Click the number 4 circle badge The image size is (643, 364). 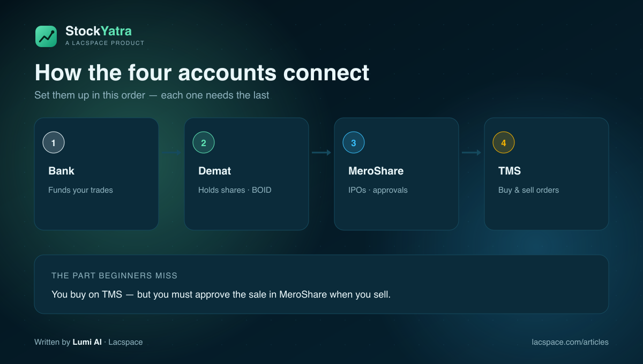tap(504, 143)
